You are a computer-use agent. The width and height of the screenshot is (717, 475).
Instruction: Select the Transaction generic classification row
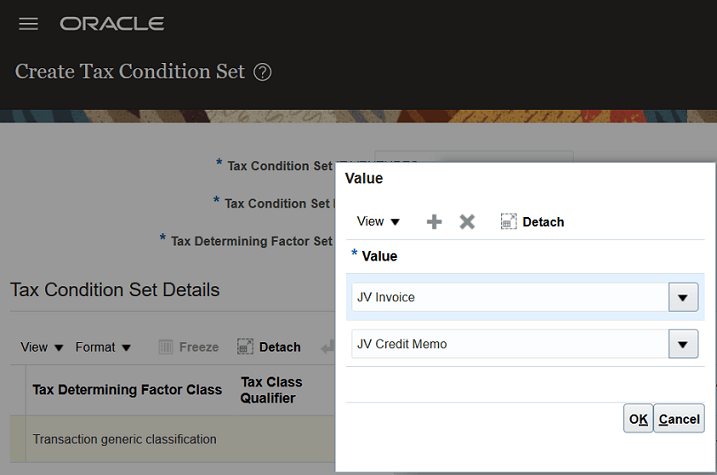(x=125, y=439)
